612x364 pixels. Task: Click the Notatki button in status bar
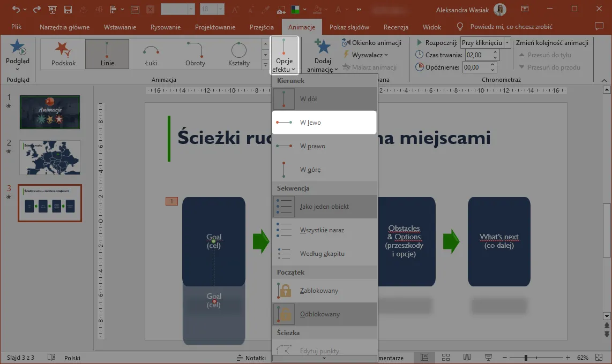(x=251, y=358)
